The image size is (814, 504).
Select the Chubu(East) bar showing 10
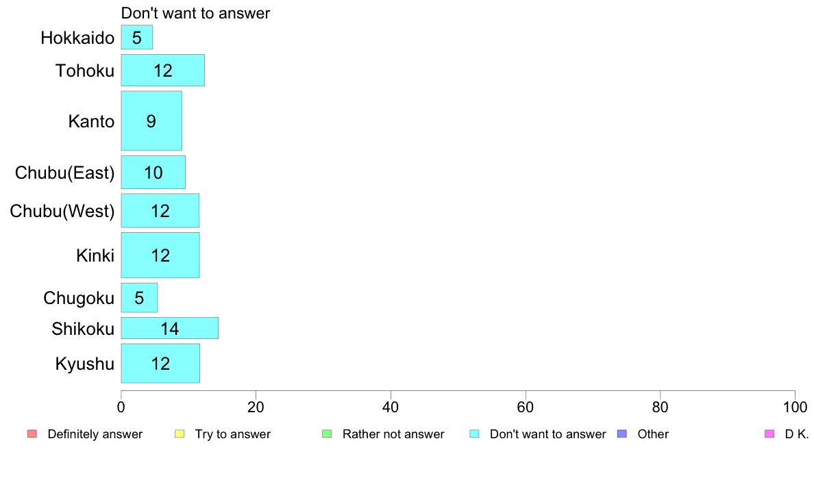153,173
